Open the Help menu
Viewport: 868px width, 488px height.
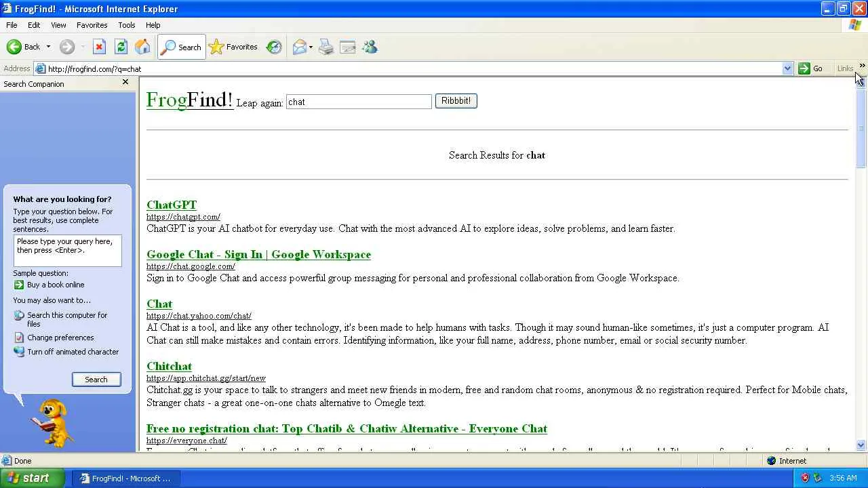tap(153, 25)
